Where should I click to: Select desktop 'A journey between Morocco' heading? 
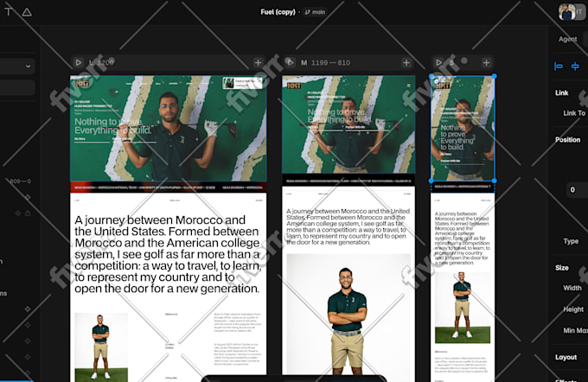(x=167, y=254)
